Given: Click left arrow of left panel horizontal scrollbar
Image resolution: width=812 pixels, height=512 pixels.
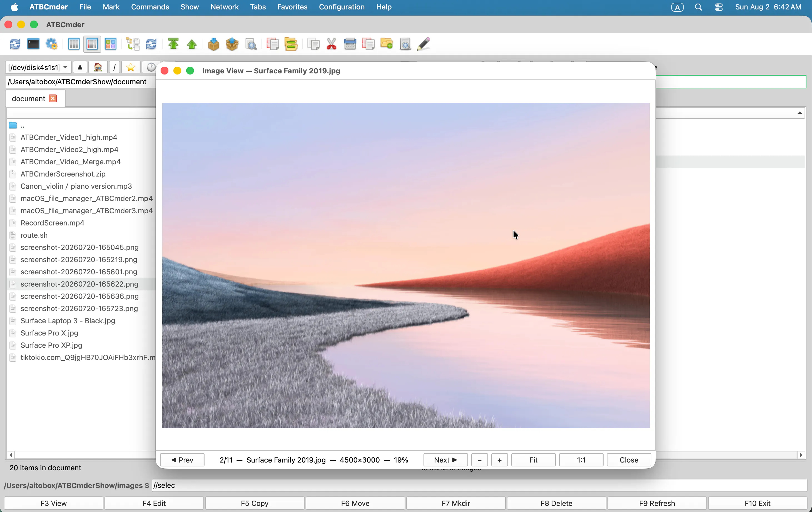Looking at the screenshot, I should (11, 455).
